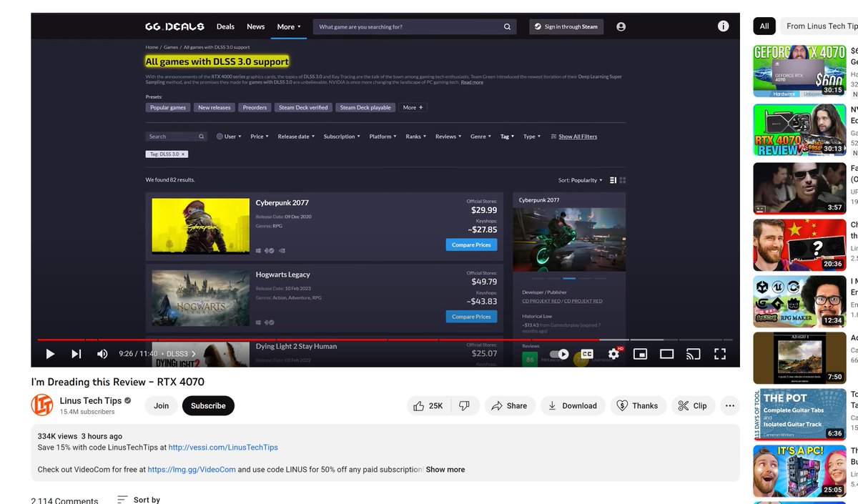Viewport: 858px width, 504px height.
Task: Open the GG.deals user account icon
Action: tap(621, 26)
